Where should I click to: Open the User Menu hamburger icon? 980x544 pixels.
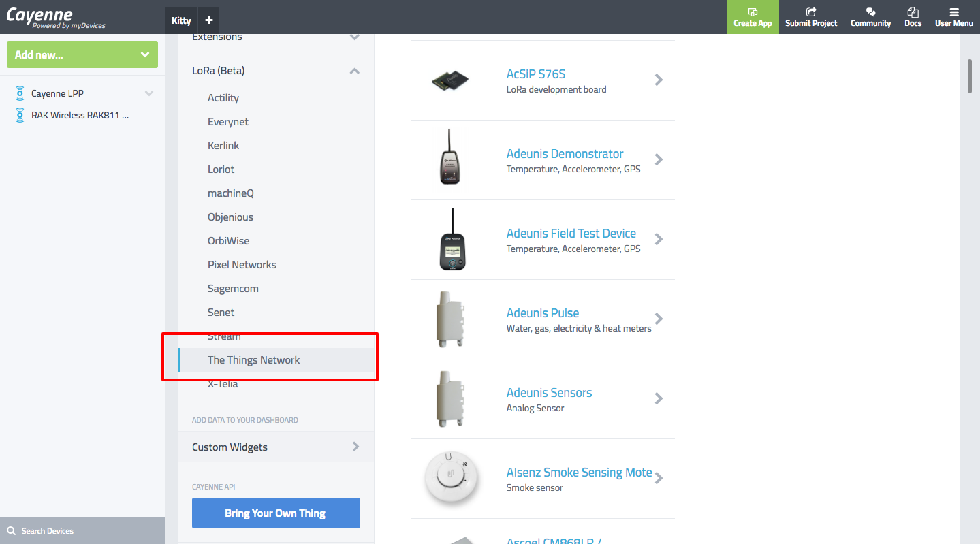pos(953,12)
